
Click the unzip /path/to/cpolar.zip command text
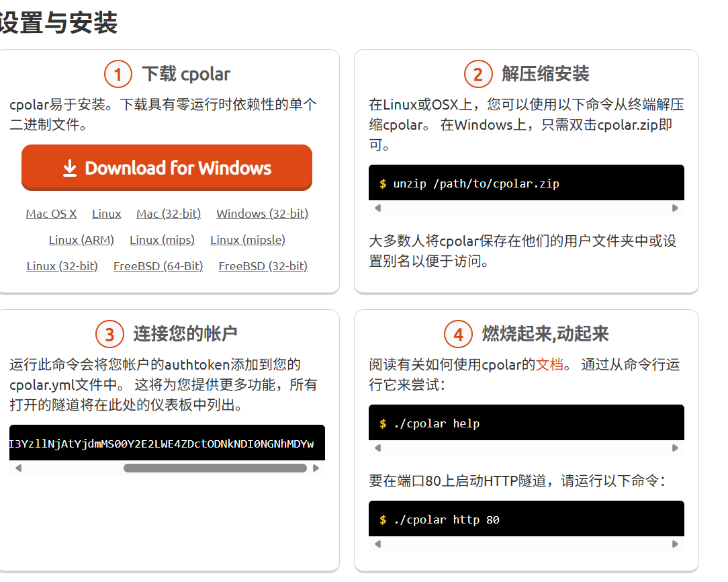coord(476,184)
